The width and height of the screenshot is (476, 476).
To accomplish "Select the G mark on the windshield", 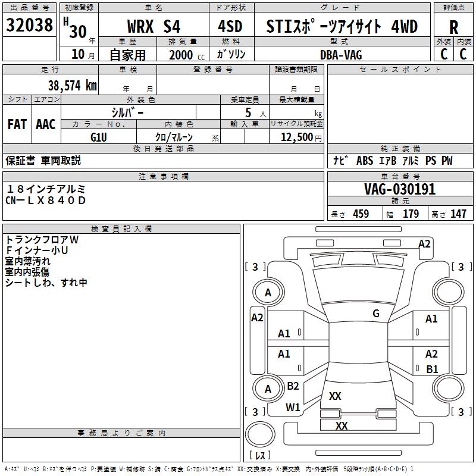I will pos(375,314).
